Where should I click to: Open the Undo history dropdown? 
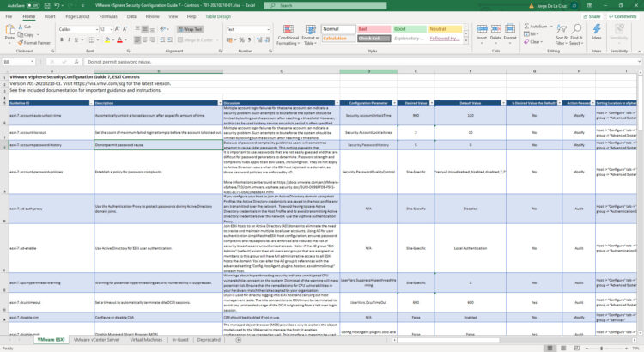(x=62, y=6)
